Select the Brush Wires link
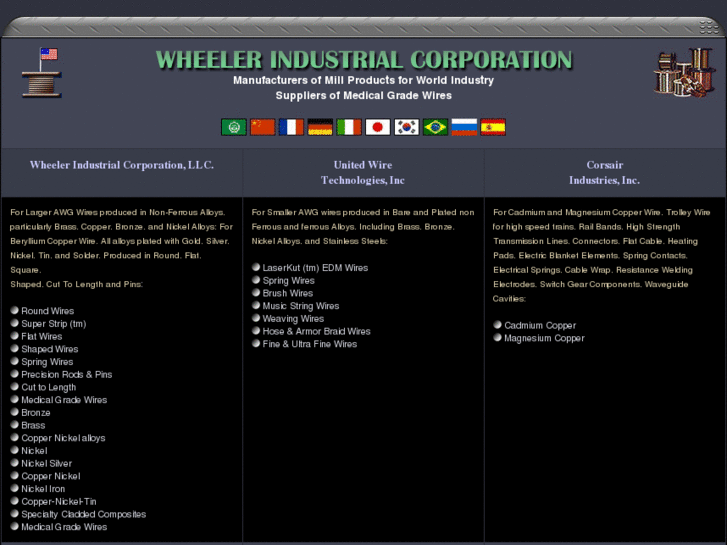 (287, 294)
